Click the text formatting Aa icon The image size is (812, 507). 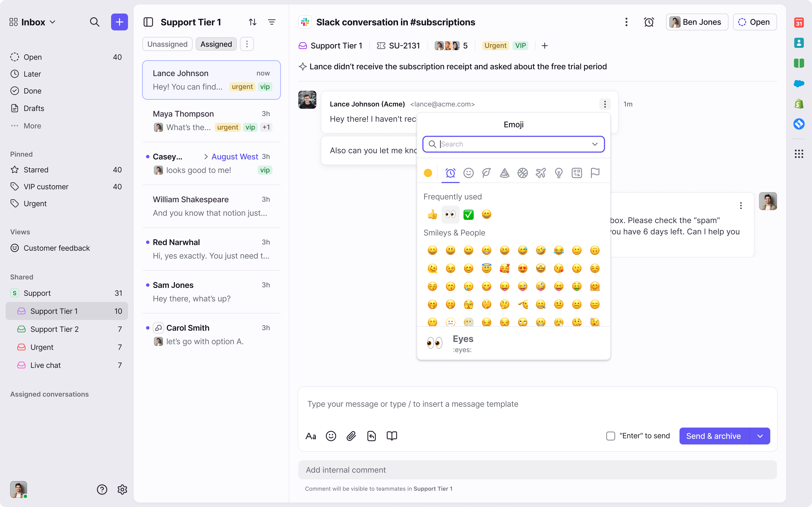[x=311, y=436]
